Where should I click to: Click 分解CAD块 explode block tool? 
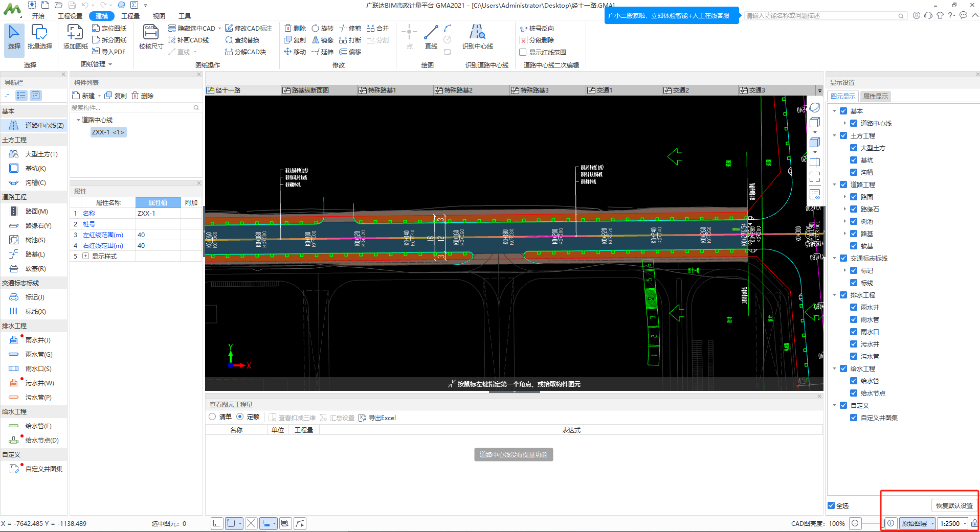click(246, 52)
